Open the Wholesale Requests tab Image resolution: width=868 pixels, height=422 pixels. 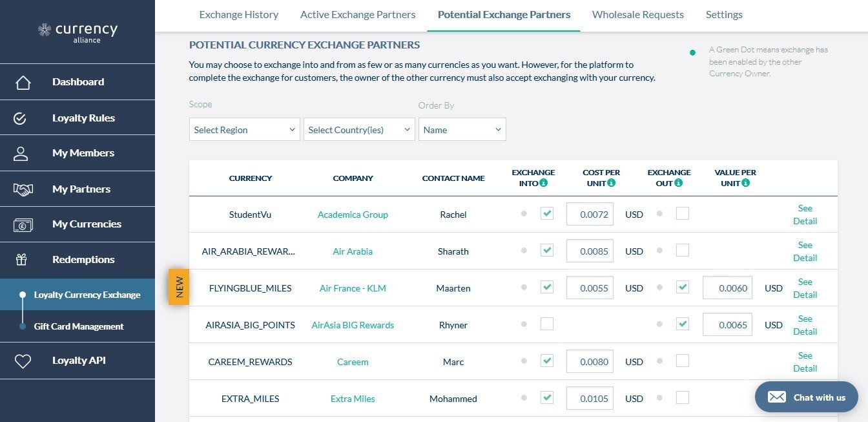coord(638,14)
